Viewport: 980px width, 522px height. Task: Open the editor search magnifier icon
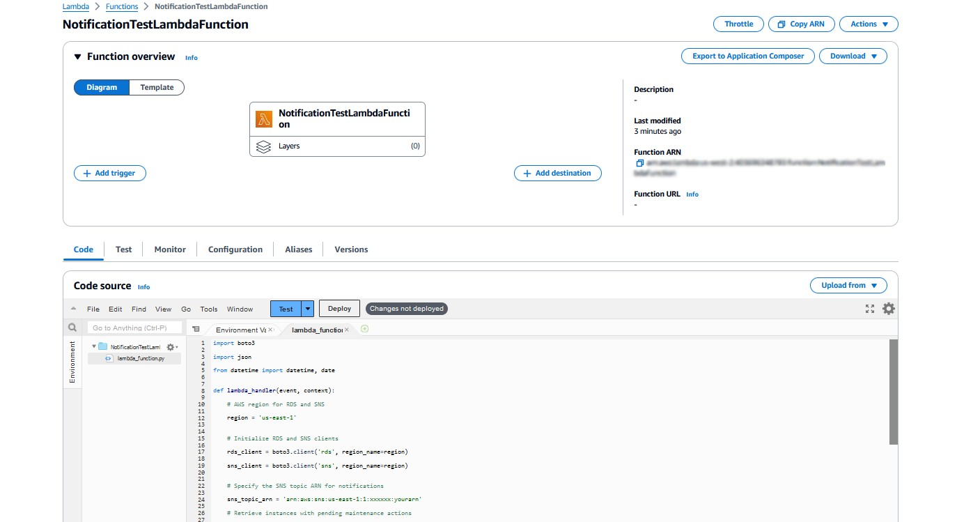(x=72, y=328)
